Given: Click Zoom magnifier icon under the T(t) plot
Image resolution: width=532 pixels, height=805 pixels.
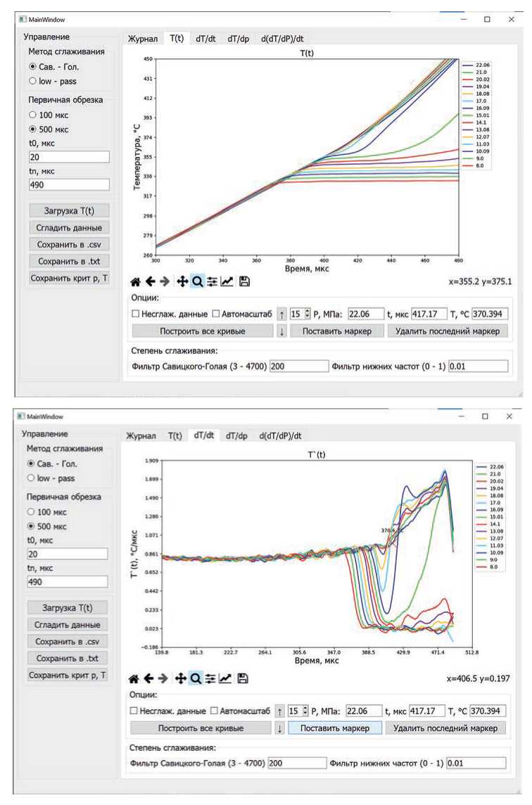Looking at the screenshot, I should pos(197,282).
